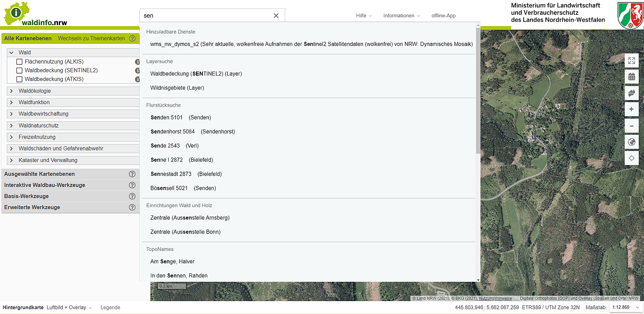The width and height of the screenshot is (644, 314).
Task: Click the NRW overview map icon
Action: pyautogui.click(x=632, y=93)
